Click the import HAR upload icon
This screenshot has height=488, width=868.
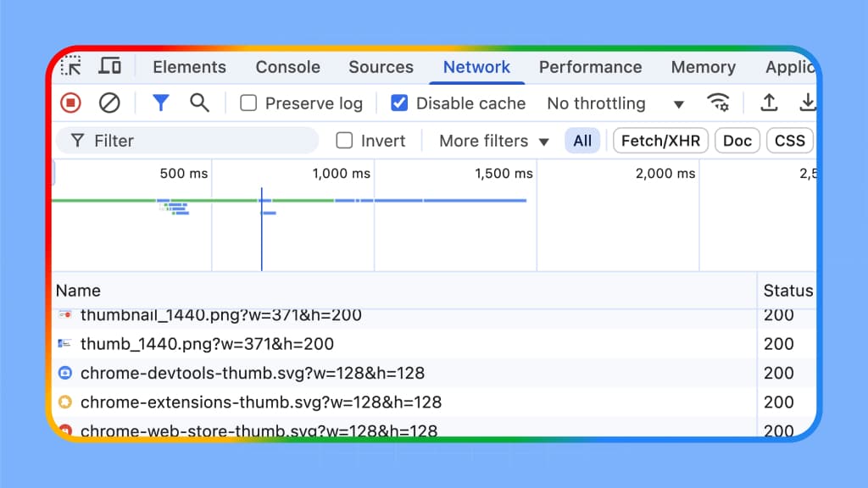tap(769, 103)
